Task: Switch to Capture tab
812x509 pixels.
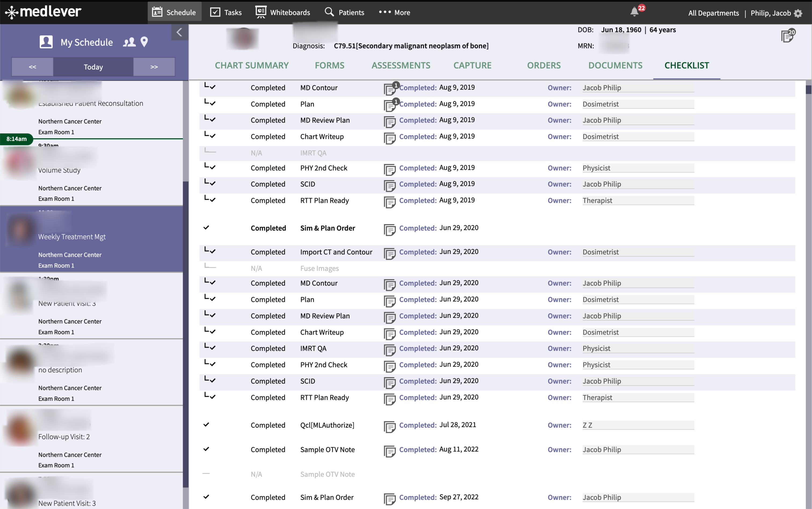Action: pyautogui.click(x=472, y=65)
